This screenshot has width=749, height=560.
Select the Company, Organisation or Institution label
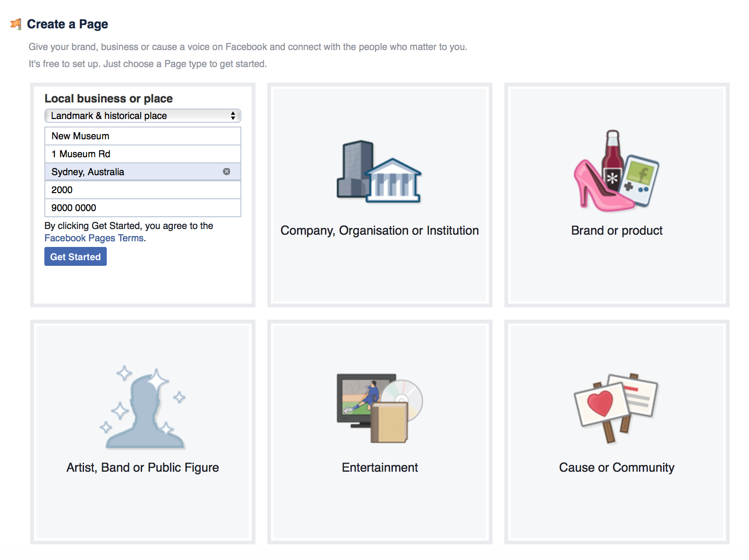[380, 230]
